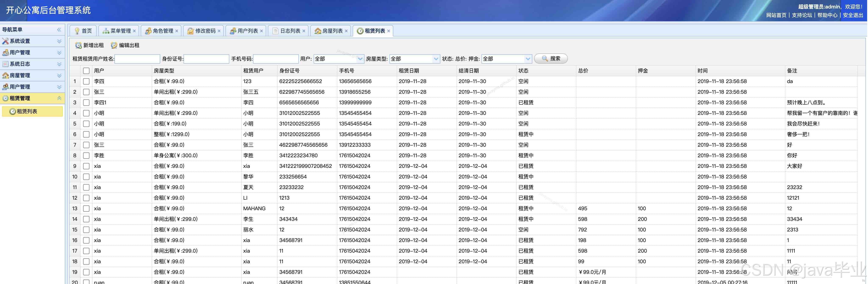Click the 编辑出租 edit-rental toolbar icon
The image size is (868, 284).
pyautogui.click(x=114, y=46)
